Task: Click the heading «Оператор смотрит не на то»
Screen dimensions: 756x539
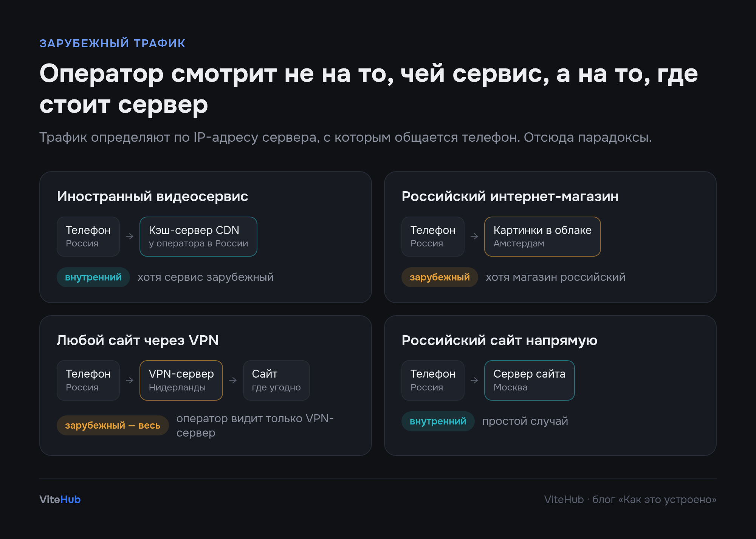Action: [217, 74]
